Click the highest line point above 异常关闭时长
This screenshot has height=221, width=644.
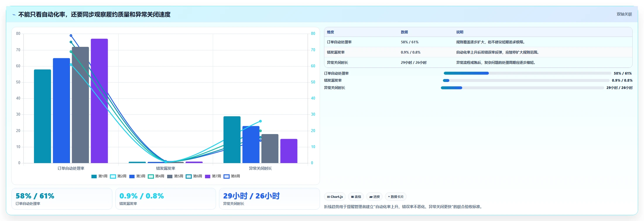tap(260, 121)
